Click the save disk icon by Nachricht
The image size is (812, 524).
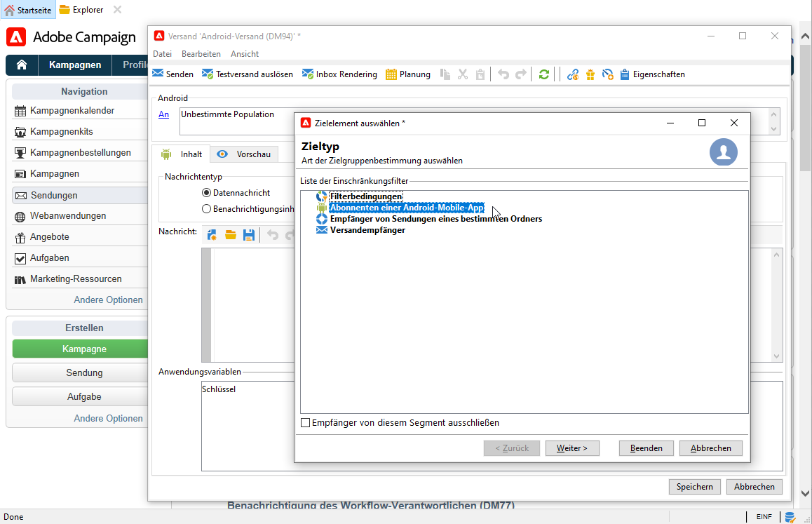(x=249, y=235)
